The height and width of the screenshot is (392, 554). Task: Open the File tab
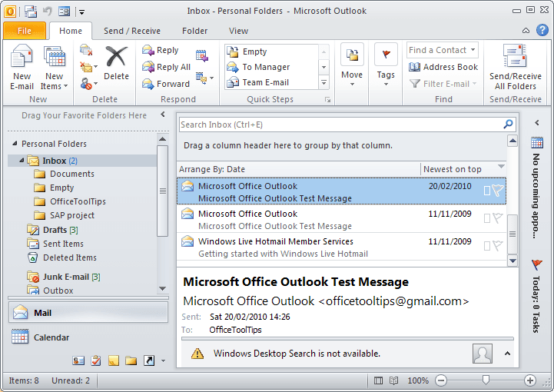(25, 31)
